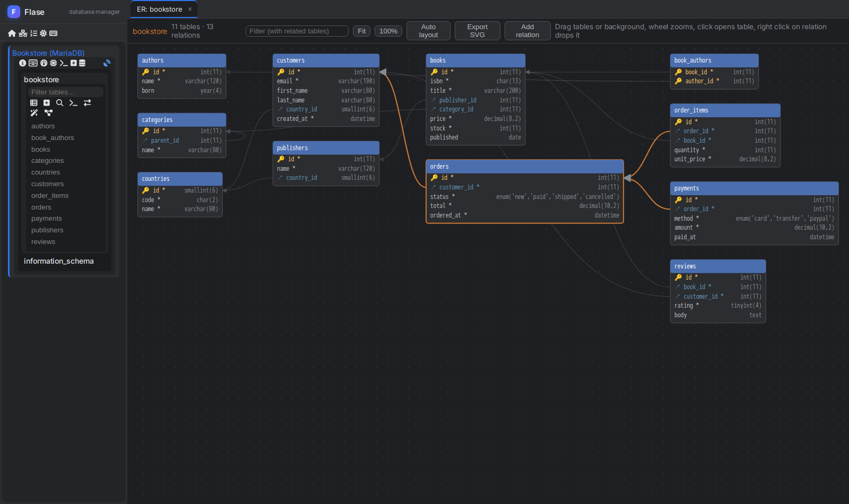Open the connections network tree icon
This screenshot has width=849, height=504.
tap(23, 33)
